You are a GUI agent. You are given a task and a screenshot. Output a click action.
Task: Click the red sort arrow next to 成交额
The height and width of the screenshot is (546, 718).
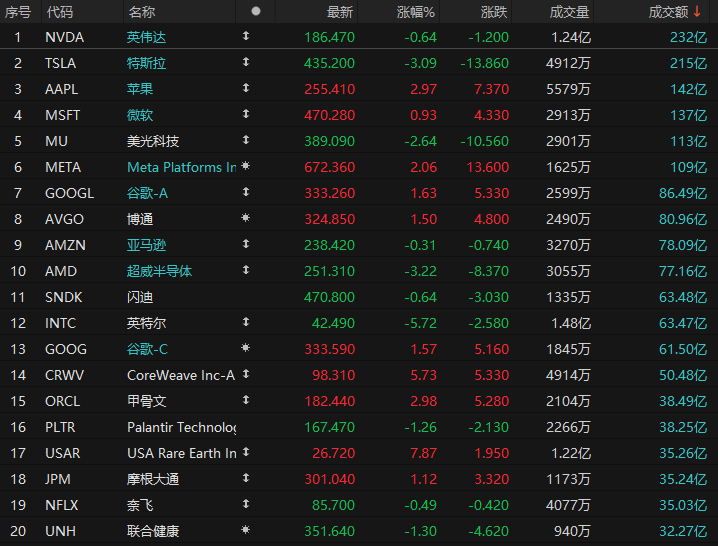[697, 11]
